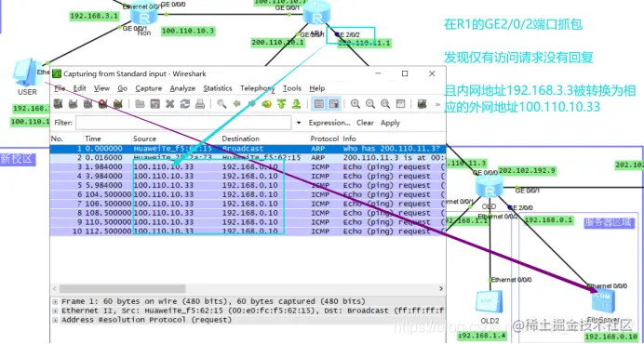This screenshot has height=344, width=644.
Task: Sort packets by the No. column
Action: [x=66, y=139]
